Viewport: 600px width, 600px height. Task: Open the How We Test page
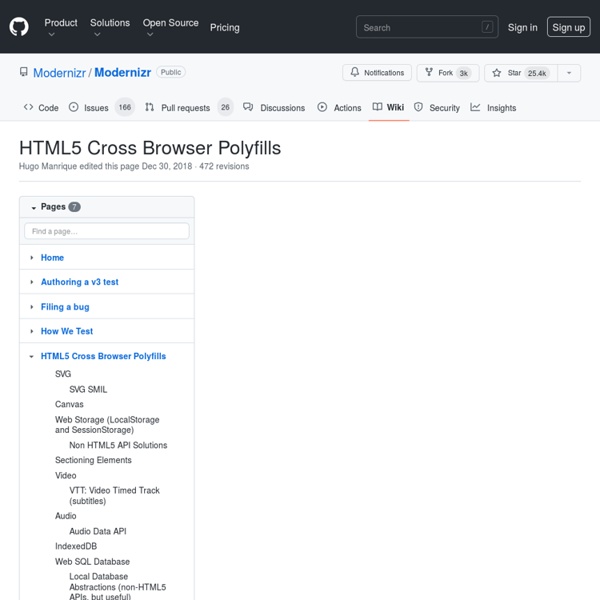(67, 331)
